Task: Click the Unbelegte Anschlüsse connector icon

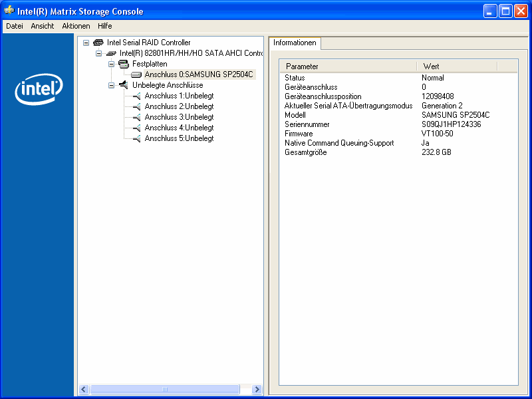Action: point(124,85)
